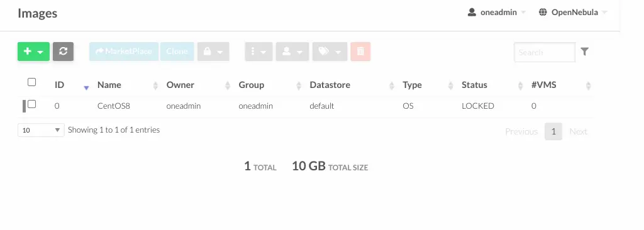Open the ownership user icon menu
The image size is (644, 230).
click(292, 52)
